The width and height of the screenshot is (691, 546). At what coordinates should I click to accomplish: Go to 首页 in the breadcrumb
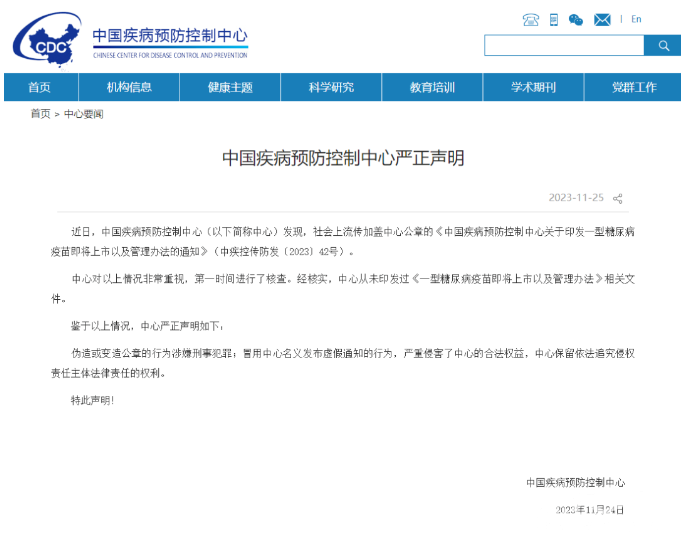tap(40, 114)
